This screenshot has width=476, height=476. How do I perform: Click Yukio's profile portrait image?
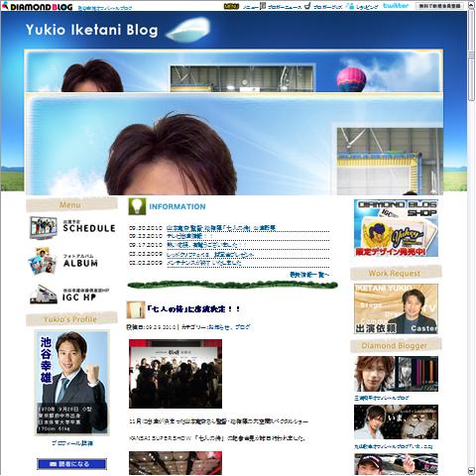pos(71,383)
